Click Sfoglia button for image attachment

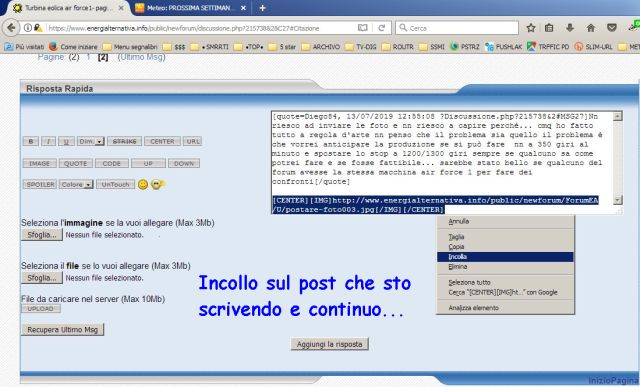pos(42,235)
